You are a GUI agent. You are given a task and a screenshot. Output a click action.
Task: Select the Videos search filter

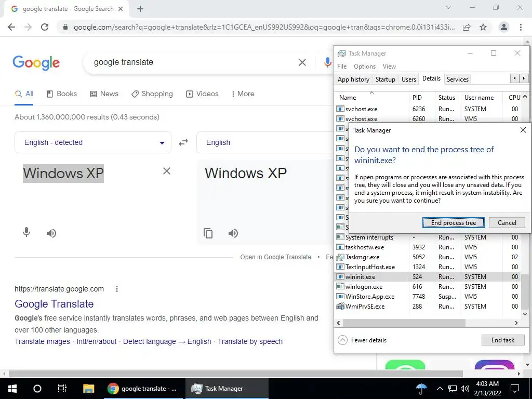(x=202, y=94)
